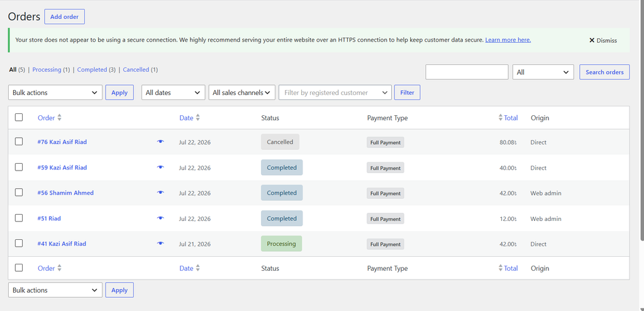Open Filter by registered customer combo box
Screen dimensions: 644x311
pos(335,93)
